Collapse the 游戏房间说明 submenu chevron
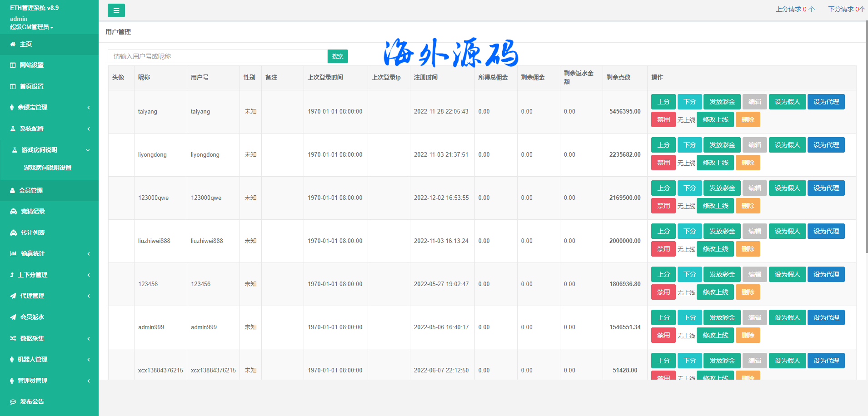 click(x=88, y=150)
